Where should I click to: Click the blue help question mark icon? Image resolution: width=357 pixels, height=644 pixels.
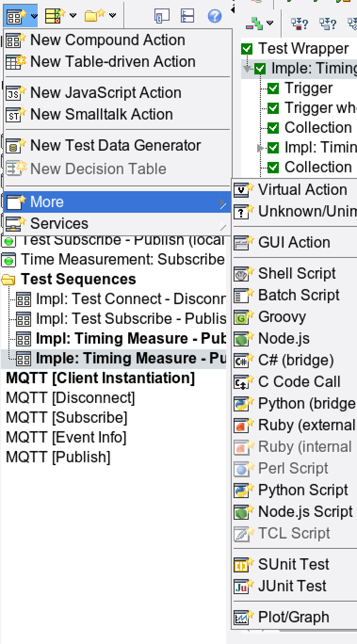[214, 16]
